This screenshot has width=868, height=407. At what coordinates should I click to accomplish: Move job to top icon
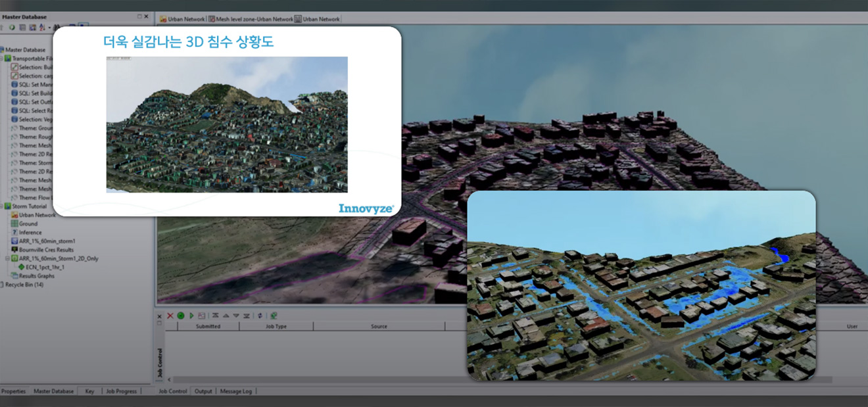click(215, 316)
